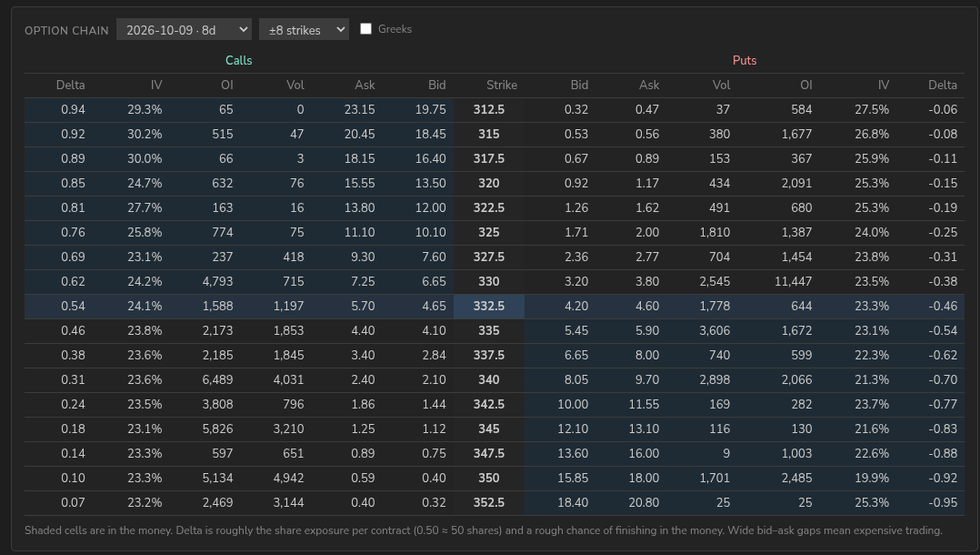Click call delta 0.94 in first row

click(73, 109)
